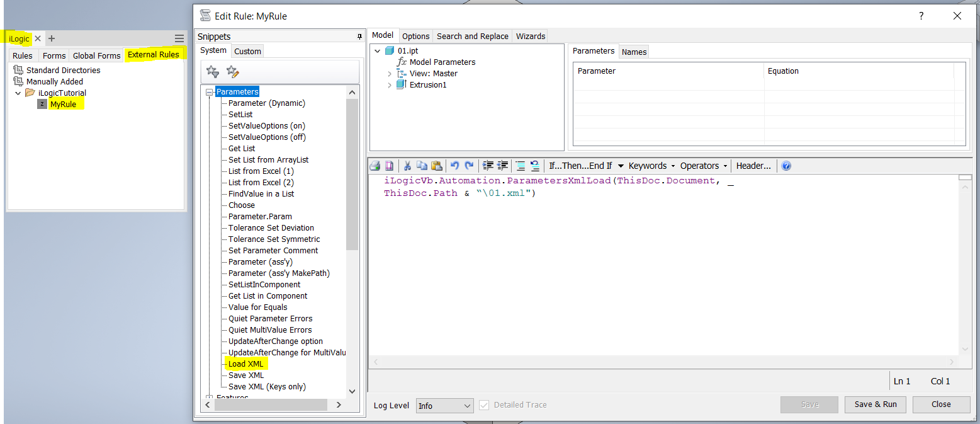Viewport: 980px width, 424px height.
Task: Expand the View: Master tree node
Action: pyautogui.click(x=390, y=72)
